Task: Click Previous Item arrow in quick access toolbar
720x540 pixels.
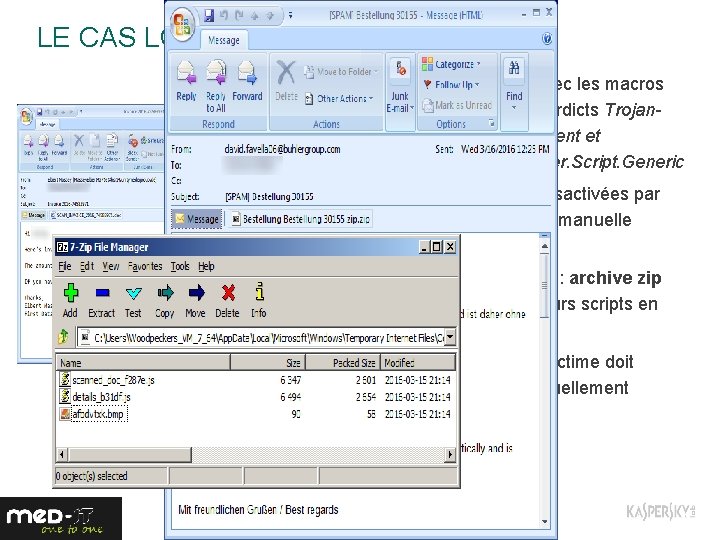Action: pyautogui.click(x=254, y=16)
